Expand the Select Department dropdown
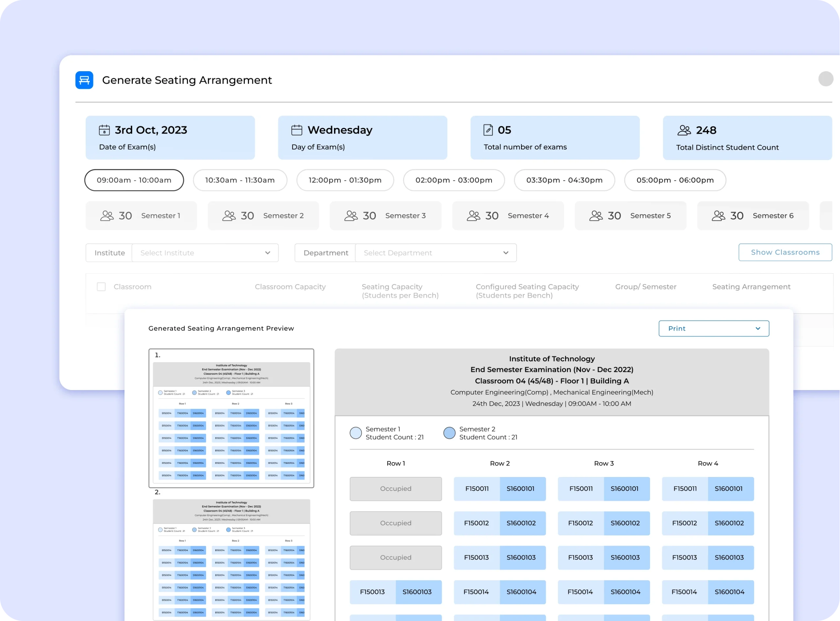 pyautogui.click(x=435, y=253)
